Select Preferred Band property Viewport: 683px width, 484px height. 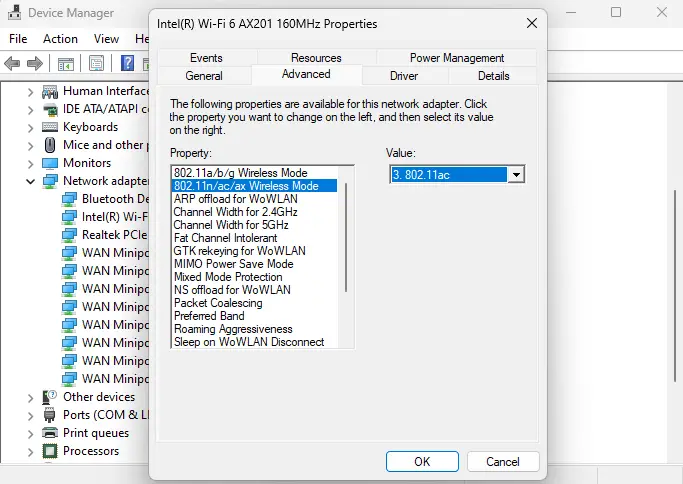tap(254, 316)
